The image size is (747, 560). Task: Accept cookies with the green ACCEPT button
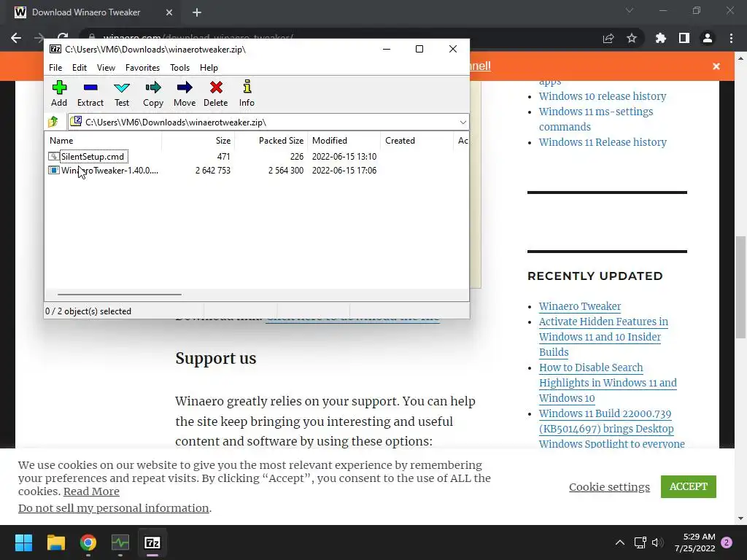(689, 486)
